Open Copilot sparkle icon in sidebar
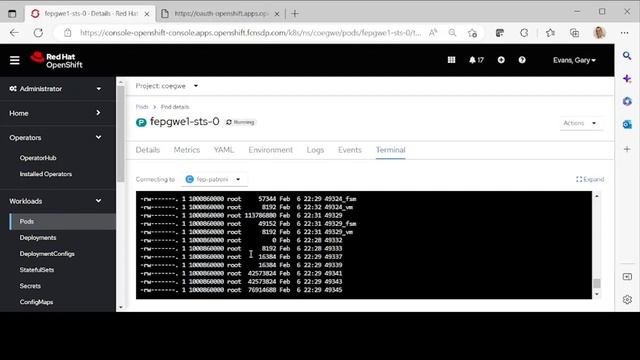This screenshot has width=640, height=360. [627, 79]
